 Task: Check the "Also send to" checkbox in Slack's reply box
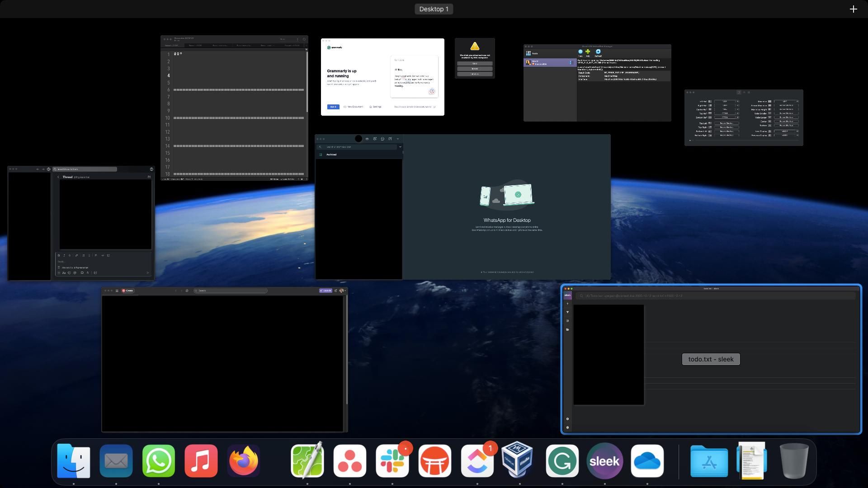tap(59, 267)
